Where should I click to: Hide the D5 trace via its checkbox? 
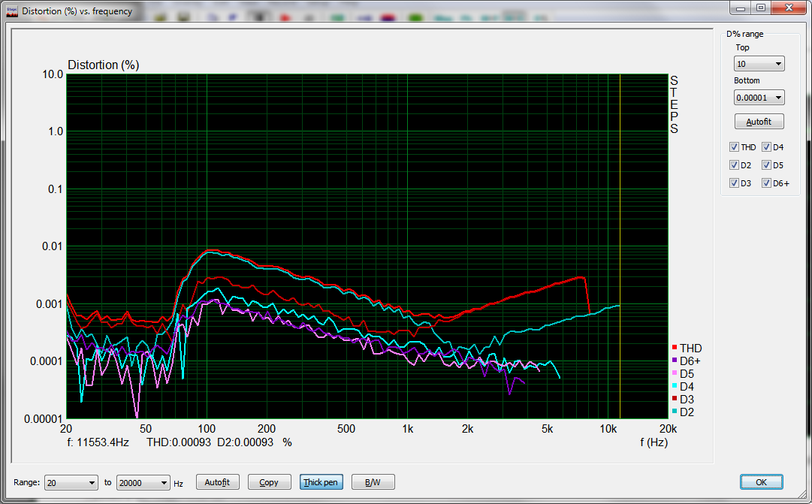(767, 165)
